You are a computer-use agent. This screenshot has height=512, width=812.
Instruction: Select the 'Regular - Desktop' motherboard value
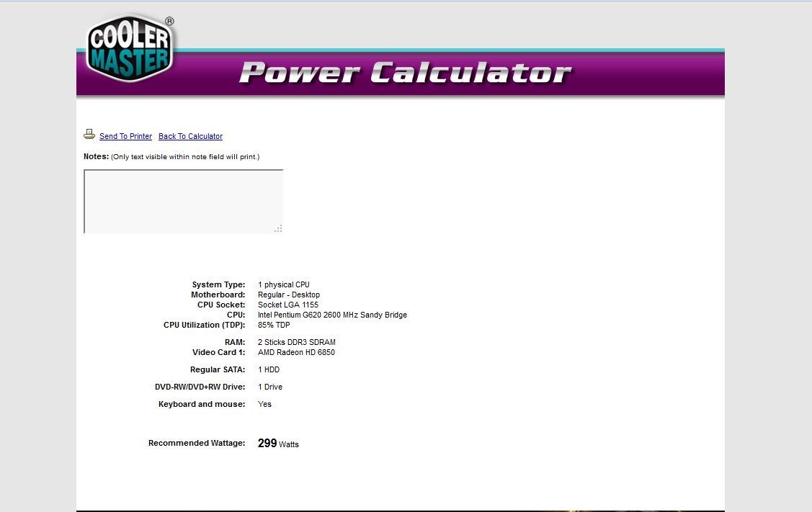click(x=289, y=295)
